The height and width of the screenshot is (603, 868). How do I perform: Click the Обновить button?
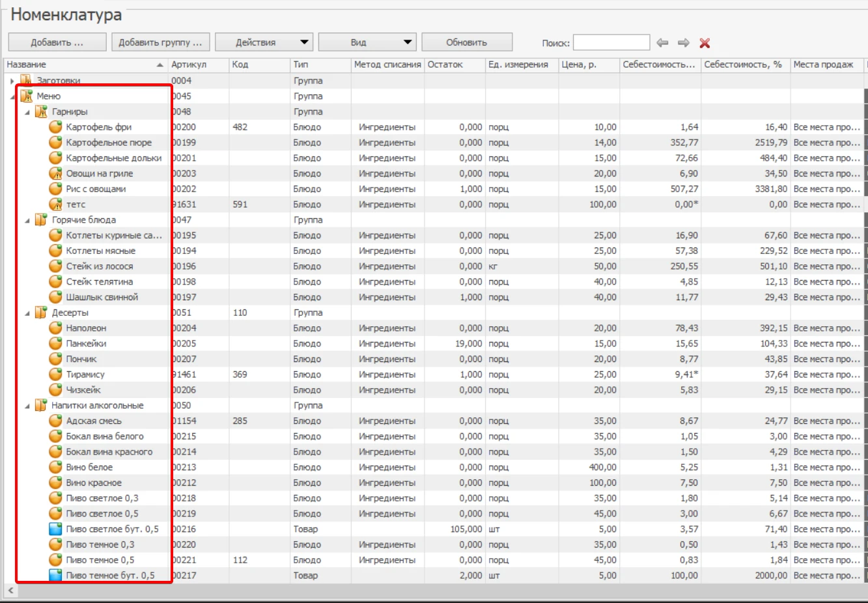[x=467, y=42]
